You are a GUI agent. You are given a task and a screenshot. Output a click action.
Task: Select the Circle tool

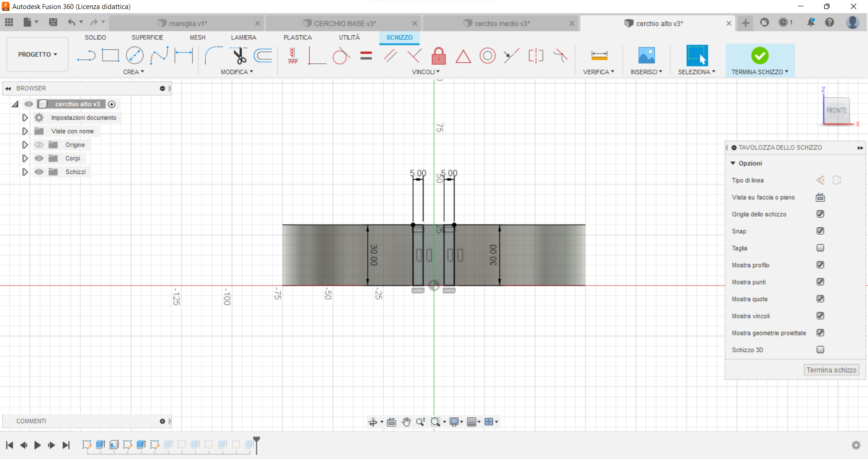point(135,55)
